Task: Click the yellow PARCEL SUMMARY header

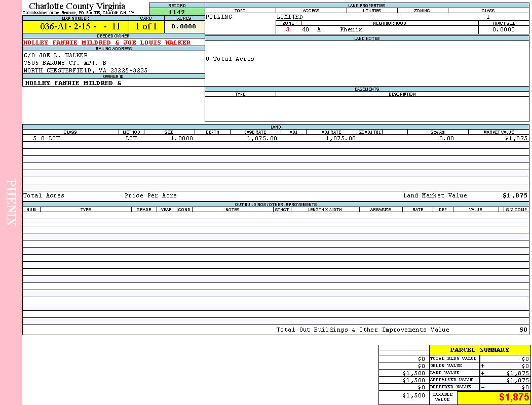Action: (x=479, y=350)
